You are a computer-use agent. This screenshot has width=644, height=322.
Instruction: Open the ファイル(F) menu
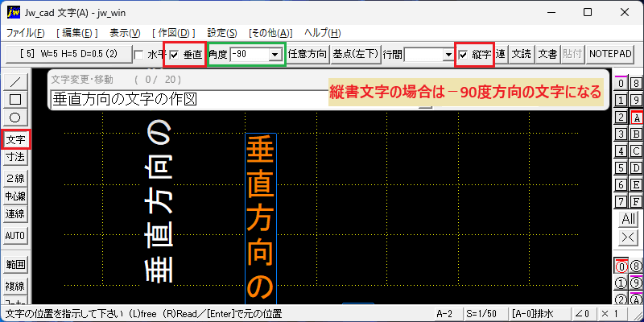click(26, 33)
